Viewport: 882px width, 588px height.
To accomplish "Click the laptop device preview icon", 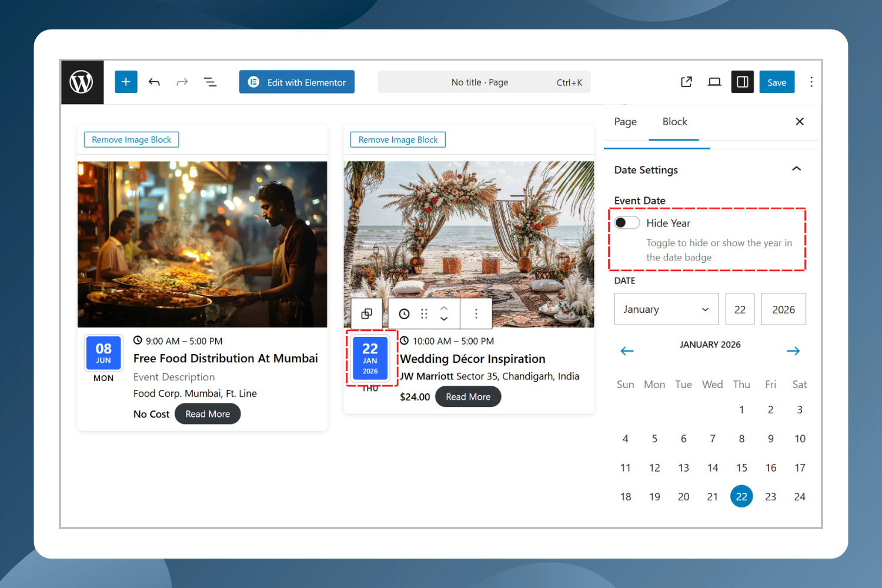I will click(x=714, y=82).
